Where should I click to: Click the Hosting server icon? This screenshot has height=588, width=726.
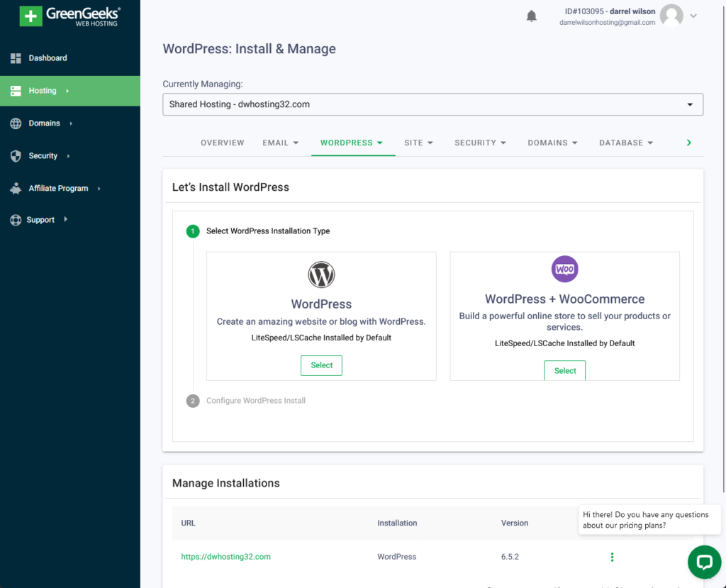[x=16, y=91]
